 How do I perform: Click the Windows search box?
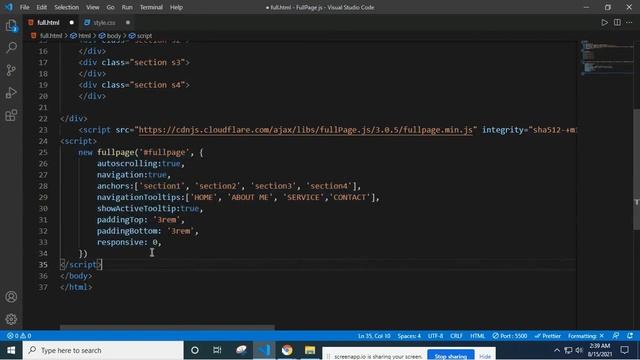(x=103, y=350)
